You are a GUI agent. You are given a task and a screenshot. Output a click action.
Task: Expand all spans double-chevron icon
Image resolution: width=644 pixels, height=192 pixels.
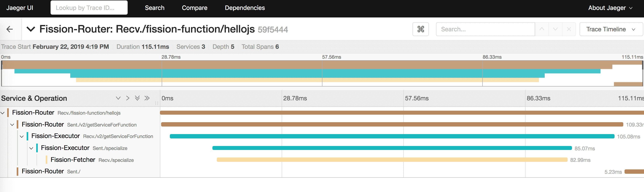[137, 98]
